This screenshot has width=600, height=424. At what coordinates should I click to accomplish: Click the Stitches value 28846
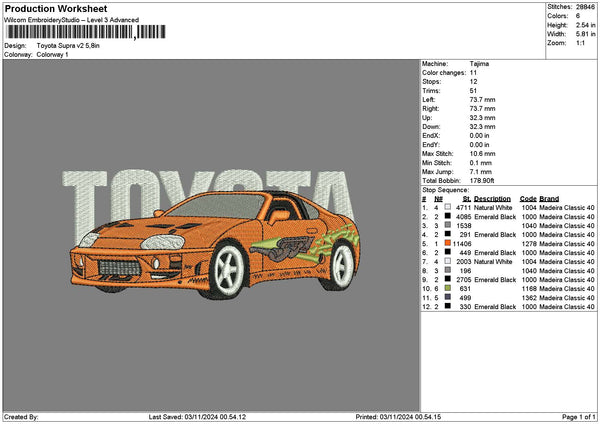click(585, 7)
